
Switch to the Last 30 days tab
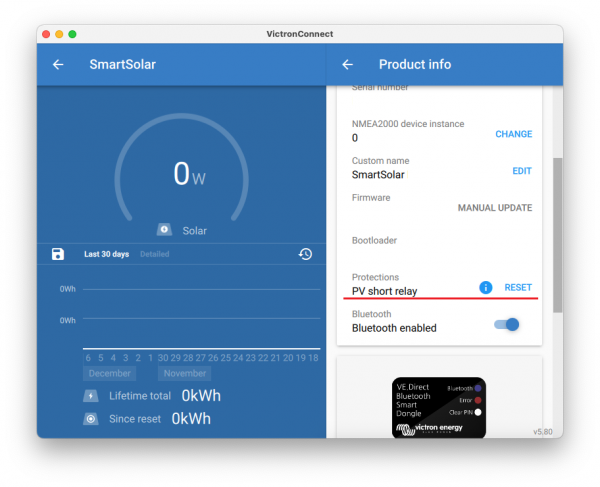coord(106,255)
